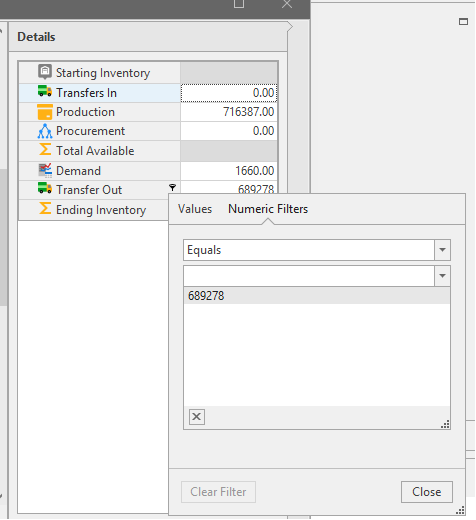Click the empty filter value input field
The height and width of the screenshot is (520, 476).
coord(309,276)
